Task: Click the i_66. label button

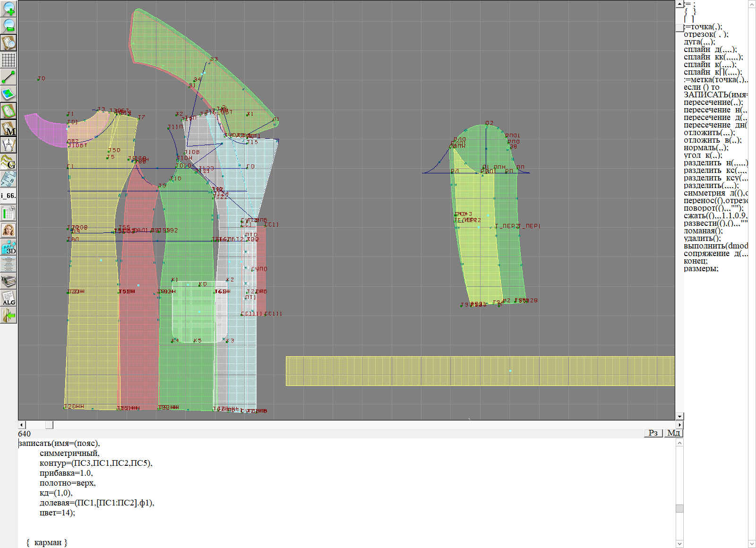Action: [x=9, y=196]
